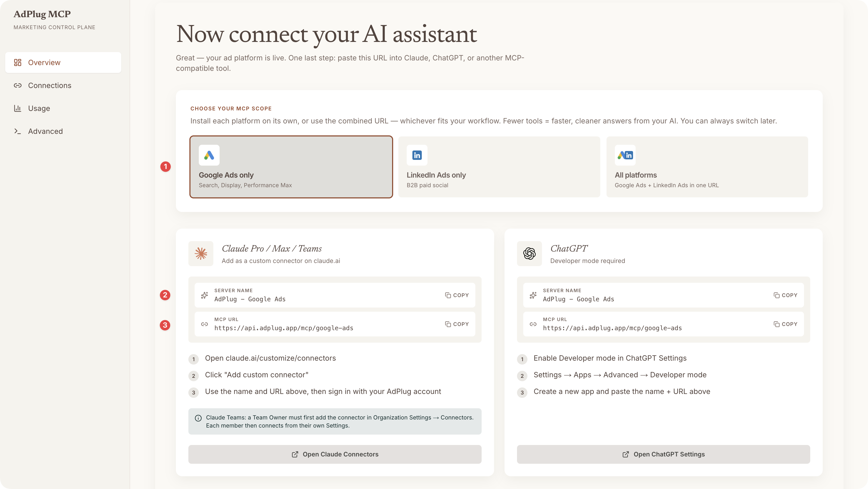Copy the MCP URL in ChatGPT card
Viewport: 868px width, 489px height.
pyautogui.click(x=785, y=324)
